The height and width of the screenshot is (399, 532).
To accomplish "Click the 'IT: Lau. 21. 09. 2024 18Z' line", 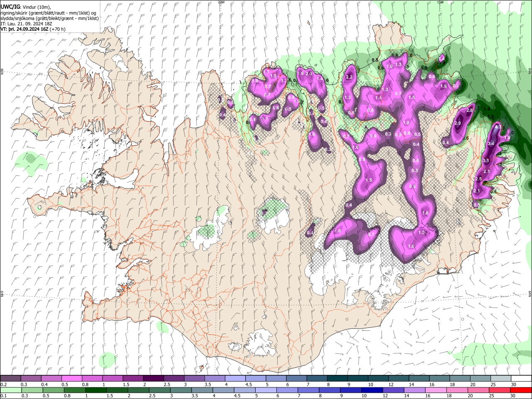I will tap(26, 24).
